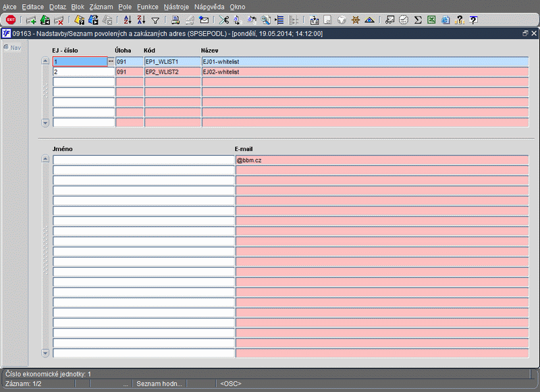The height and width of the screenshot is (392, 540).
Task: Click the enter query icon with question mark
Action: [x=79, y=20]
